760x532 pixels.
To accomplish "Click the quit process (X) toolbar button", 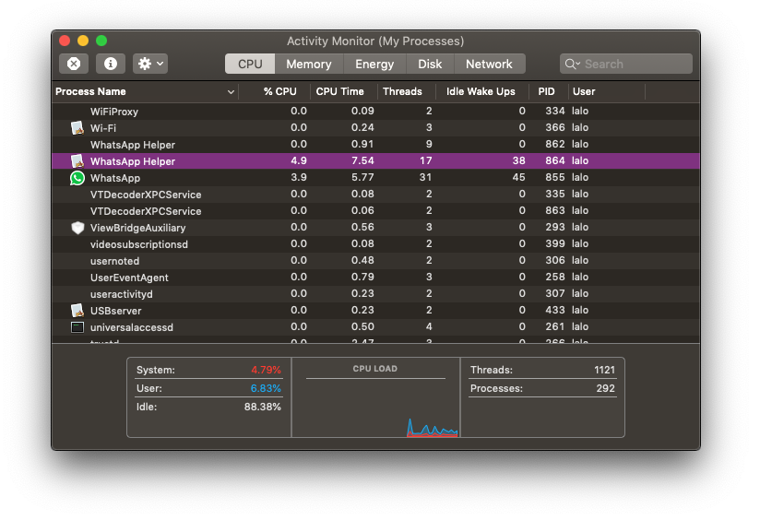I will coord(74,64).
